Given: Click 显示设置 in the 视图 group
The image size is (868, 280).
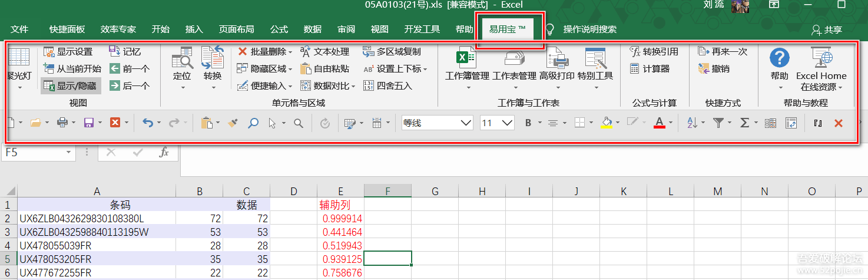Looking at the screenshot, I should (x=68, y=52).
